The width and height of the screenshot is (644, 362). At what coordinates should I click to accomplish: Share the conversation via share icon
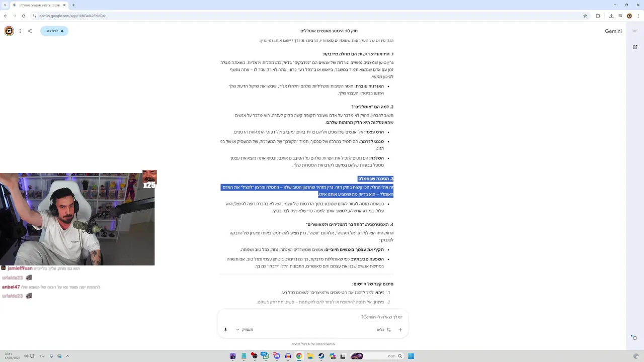pyautogui.click(x=30, y=31)
